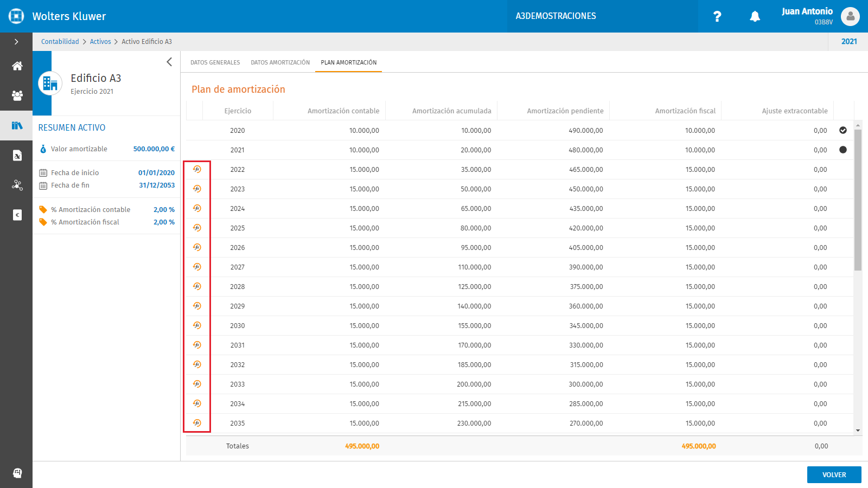
Task: Select the Plan Amortización tab
Action: pyautogui.click(x=349, y=62)
